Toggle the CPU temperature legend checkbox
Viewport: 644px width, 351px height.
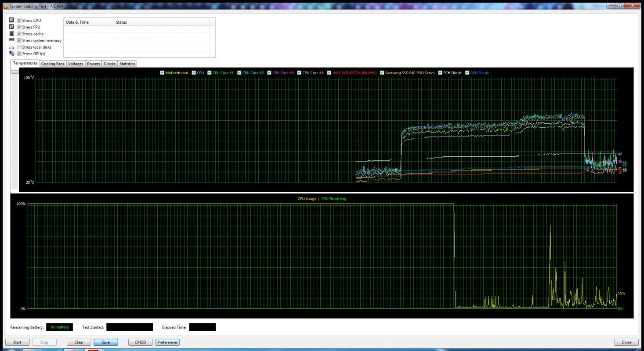point(194,73)
